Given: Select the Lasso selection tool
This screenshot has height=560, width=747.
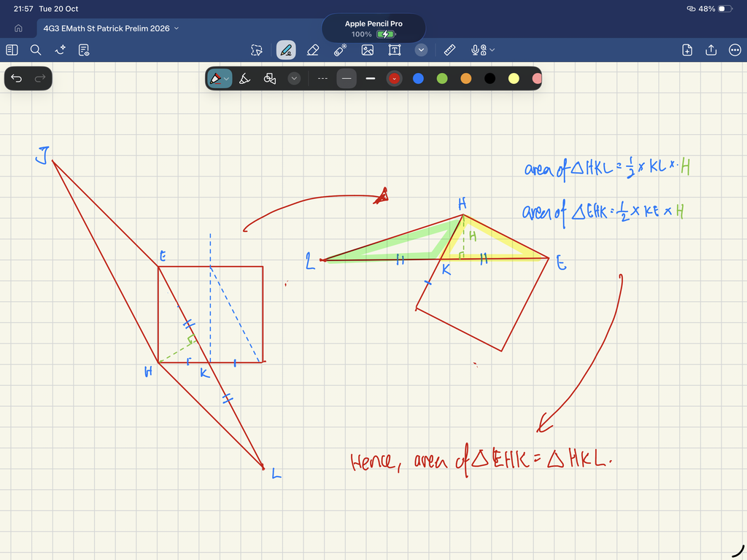Looking at the screenshot, I should [257, 50].
